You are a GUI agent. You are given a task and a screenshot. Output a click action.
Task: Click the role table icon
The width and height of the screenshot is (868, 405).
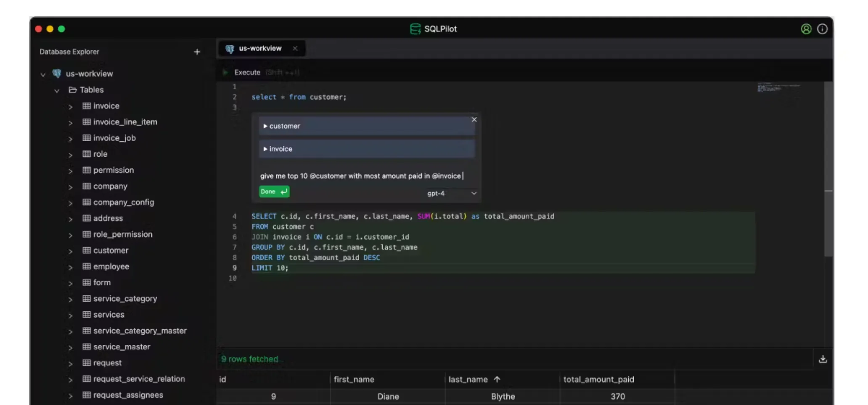tap(87, 154)
